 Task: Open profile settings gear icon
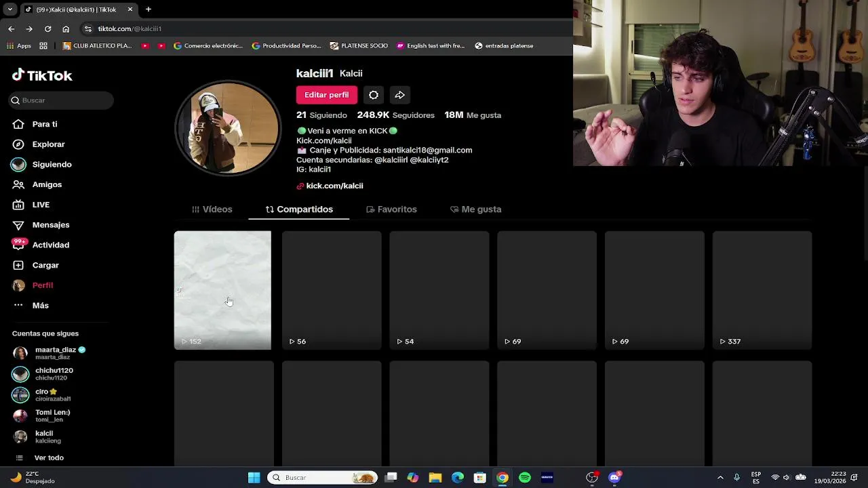pyautogui.click(x=374, y=95)
